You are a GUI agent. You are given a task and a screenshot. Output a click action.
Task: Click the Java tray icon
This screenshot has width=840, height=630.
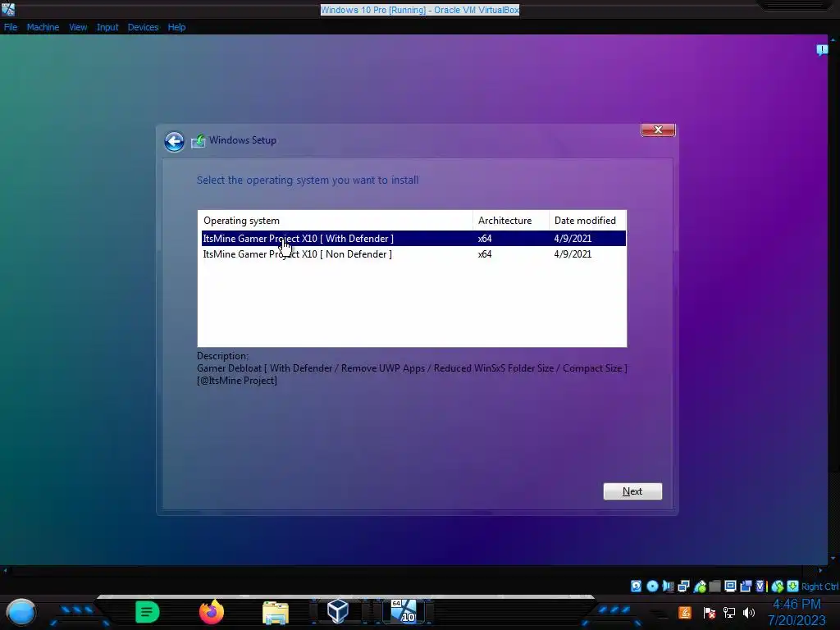[685, 612]
